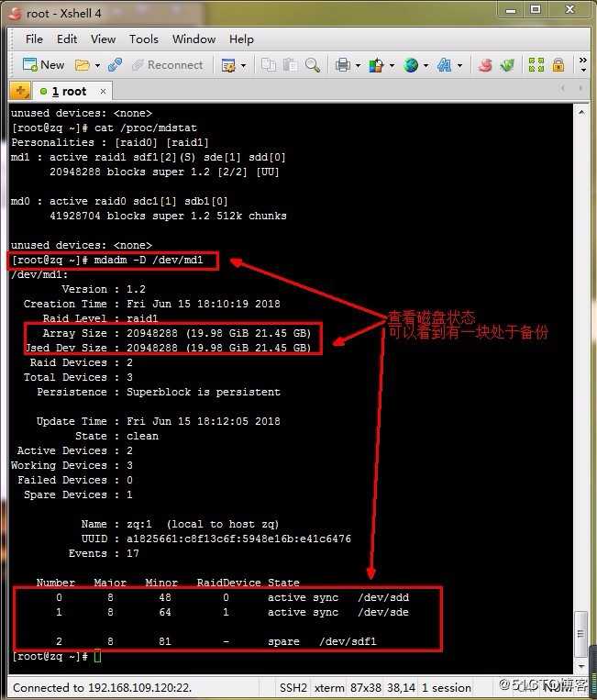Click the orange add-tab button

[20, 91]
